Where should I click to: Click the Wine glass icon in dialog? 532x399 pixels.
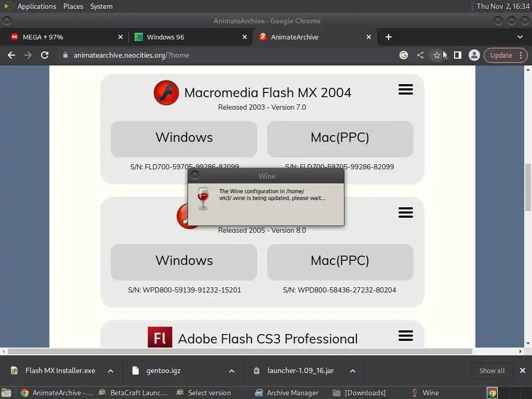pos(203,198)
